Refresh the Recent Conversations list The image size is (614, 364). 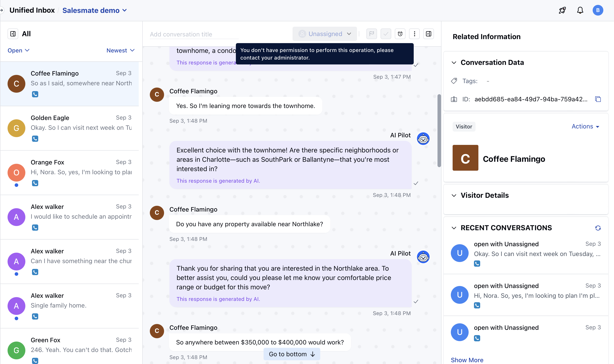(x=598, y=228)
